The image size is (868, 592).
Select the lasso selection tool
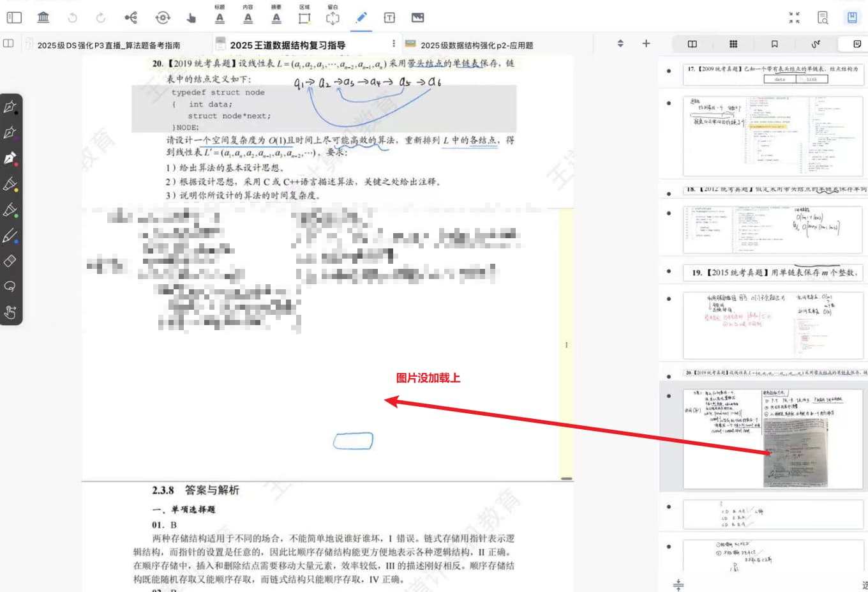tap(10, 287)
